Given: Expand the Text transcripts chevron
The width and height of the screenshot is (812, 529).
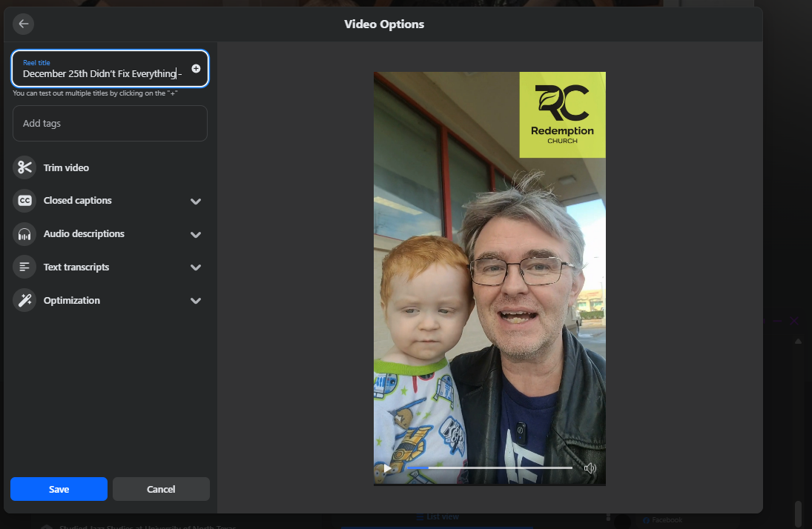Looking at the screenshot, I should pos(196,267).
